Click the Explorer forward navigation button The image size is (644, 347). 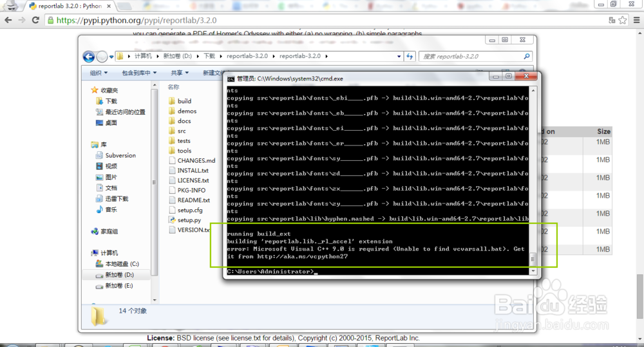pos(102,56)
